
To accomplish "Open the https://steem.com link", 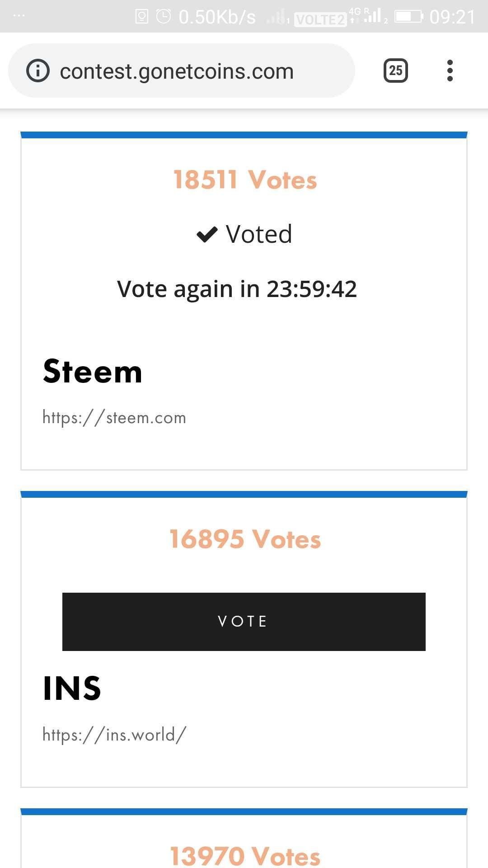I will (x=114, y=417).
